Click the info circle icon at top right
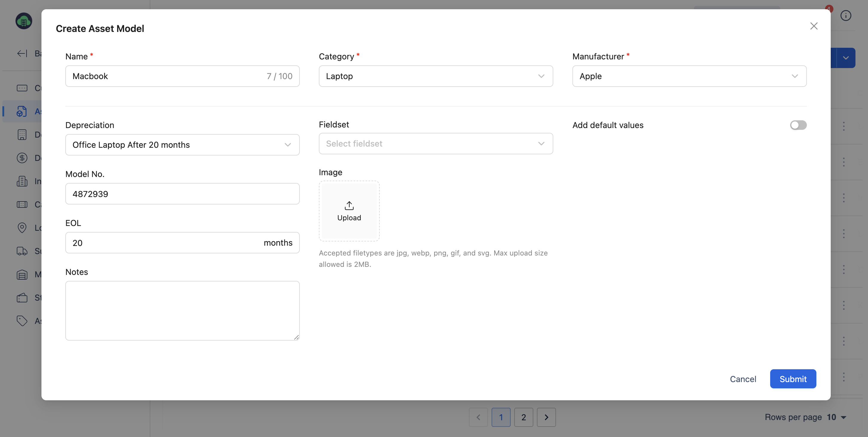 pyautogui.click(x=845, y=16)
